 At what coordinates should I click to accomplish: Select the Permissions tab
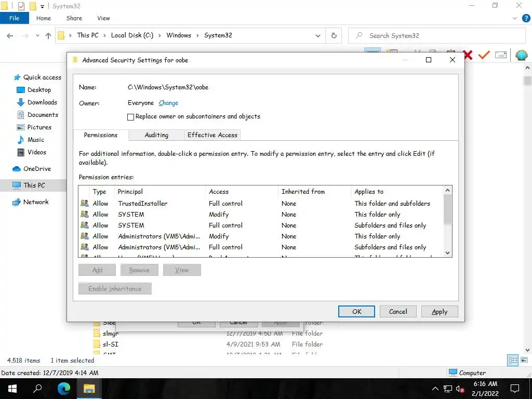click(x=101, y=135)
